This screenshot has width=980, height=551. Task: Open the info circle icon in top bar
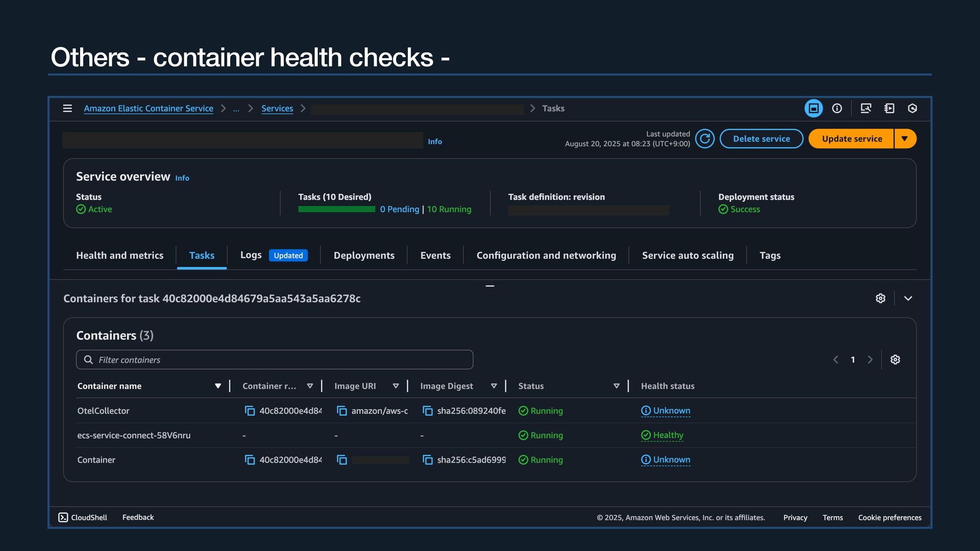(837, 108)
